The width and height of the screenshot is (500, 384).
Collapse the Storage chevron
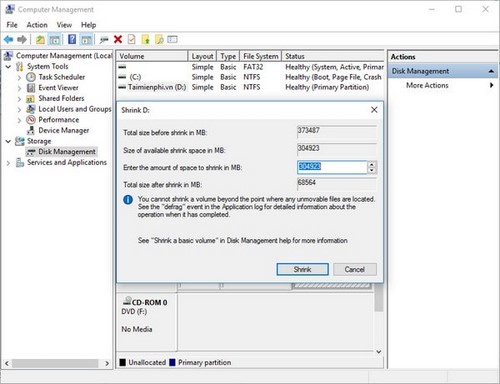(x=8, y=141)
